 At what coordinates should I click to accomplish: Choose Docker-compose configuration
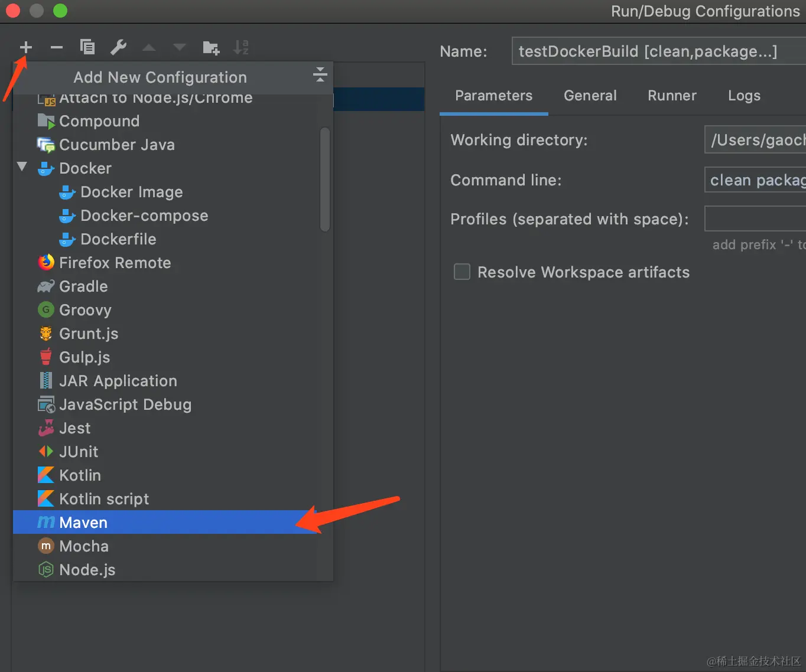pos(173,216)
